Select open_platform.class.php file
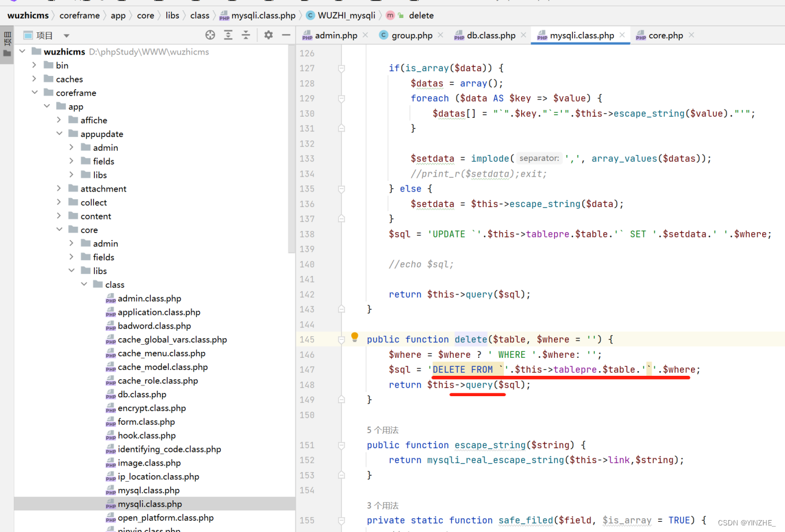This screenshot has width=785, height=532. point(166,518)
